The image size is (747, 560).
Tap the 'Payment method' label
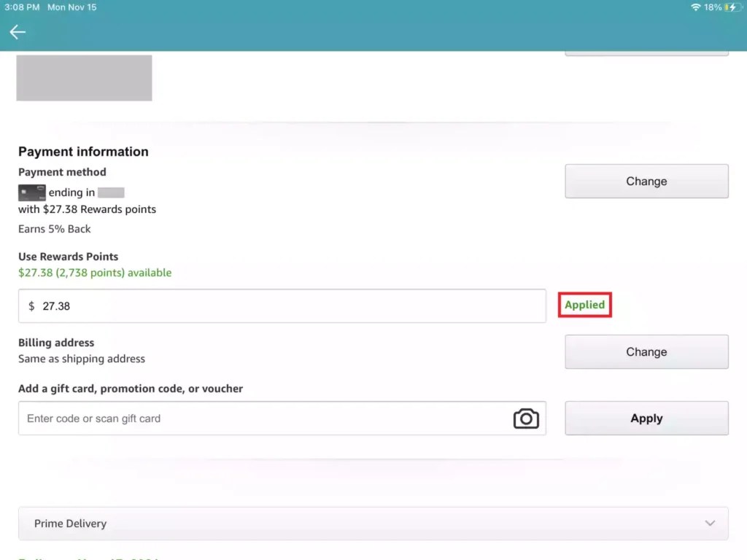pyautogui.click(x=62, y=172)
